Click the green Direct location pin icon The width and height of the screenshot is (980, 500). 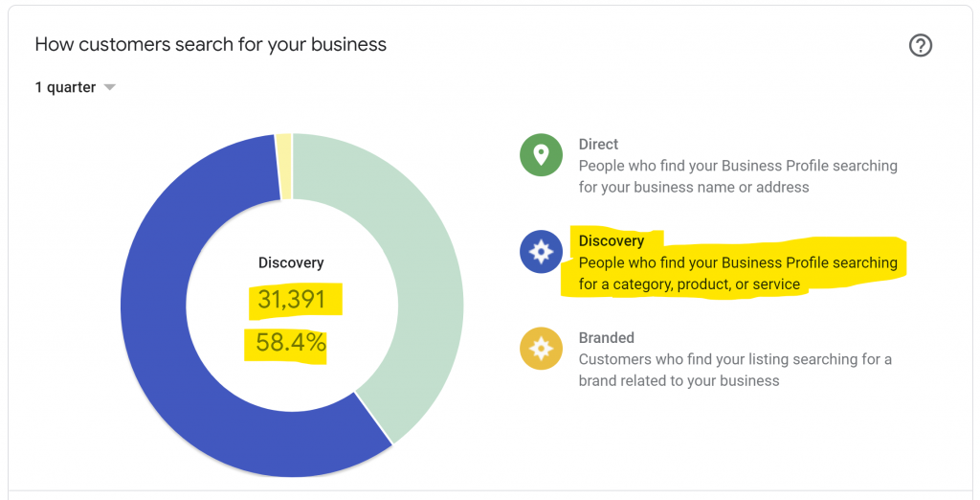pos(541,155)
